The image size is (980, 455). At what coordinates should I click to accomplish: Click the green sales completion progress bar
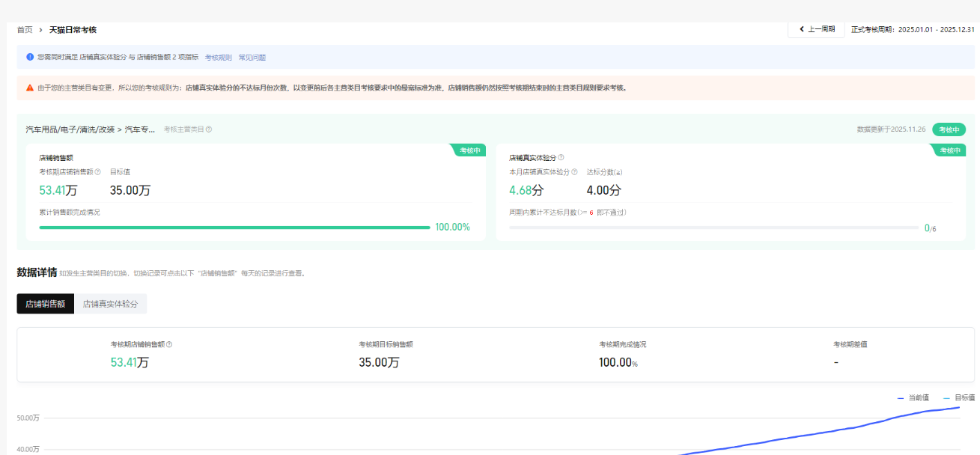pyautogui.click(x=234, y=227)
